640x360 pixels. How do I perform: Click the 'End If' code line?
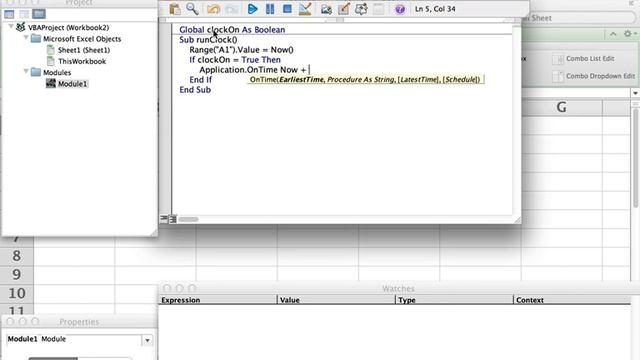[200, 80]
